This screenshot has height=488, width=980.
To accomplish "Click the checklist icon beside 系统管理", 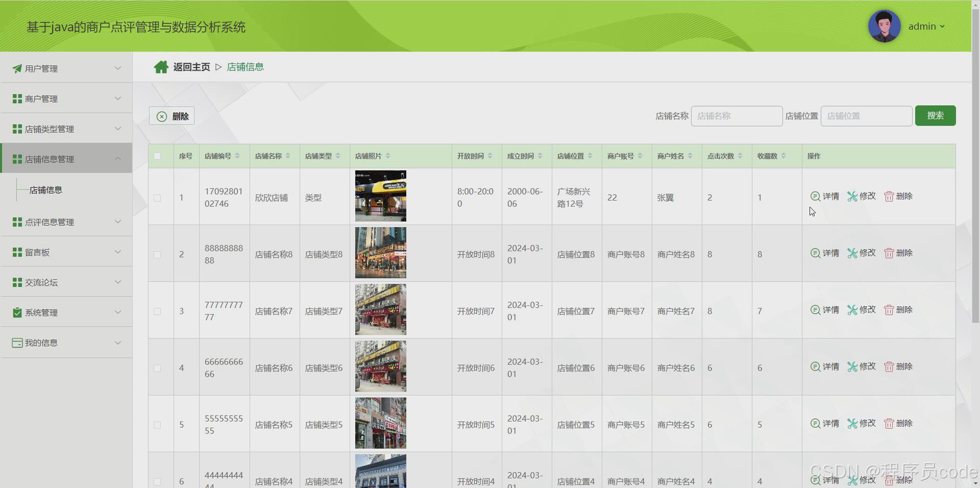I will 17,312.
